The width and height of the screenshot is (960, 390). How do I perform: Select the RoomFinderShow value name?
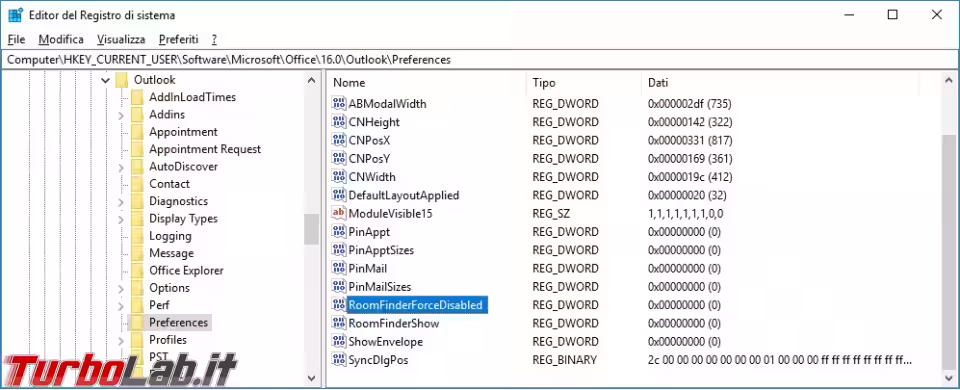394,323
